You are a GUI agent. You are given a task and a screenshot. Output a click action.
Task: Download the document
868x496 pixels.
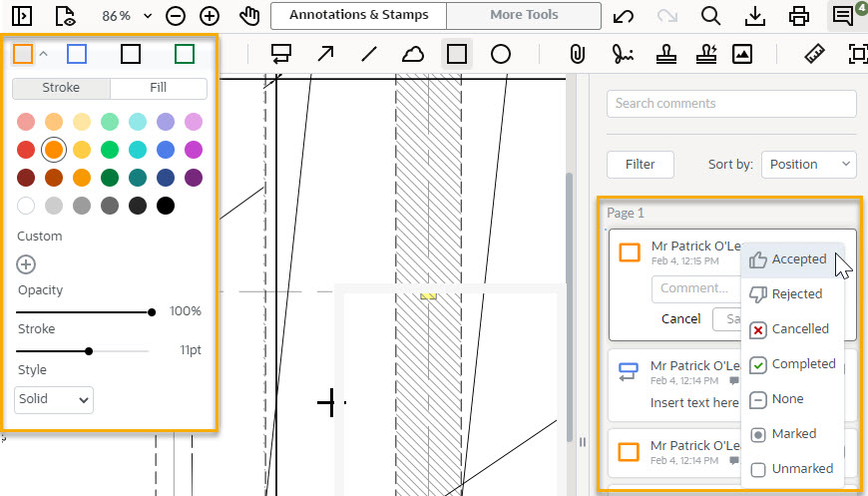pos(754,16)
